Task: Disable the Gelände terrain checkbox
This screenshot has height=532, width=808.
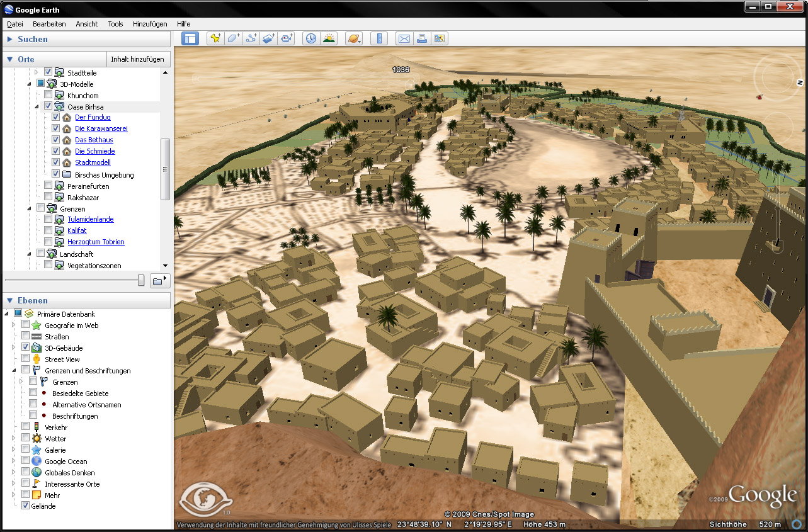Action: tap(25, 506)
